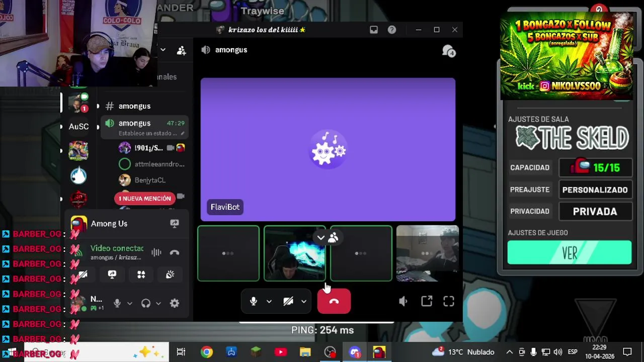Open activities launcher icon
This screenshot has height=362, width=644.
[141, 275]
